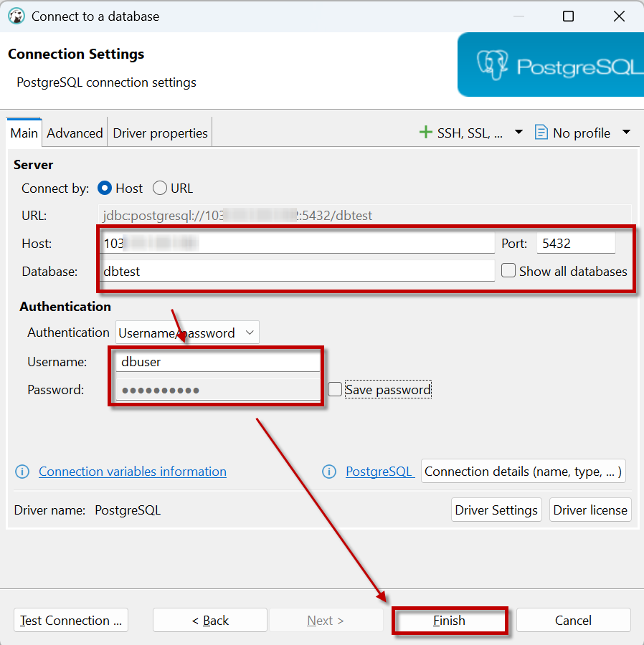Expand the No profile dropdown arrow
This screenshot has height=645, width=644.
(x=625, y=133)
